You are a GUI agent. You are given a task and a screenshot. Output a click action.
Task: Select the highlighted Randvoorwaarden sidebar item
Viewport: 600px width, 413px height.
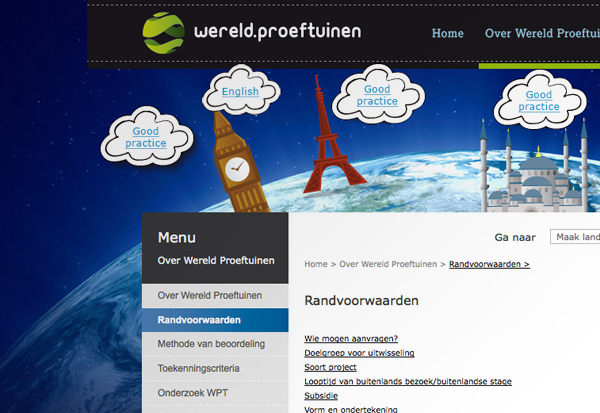point(215,320)
